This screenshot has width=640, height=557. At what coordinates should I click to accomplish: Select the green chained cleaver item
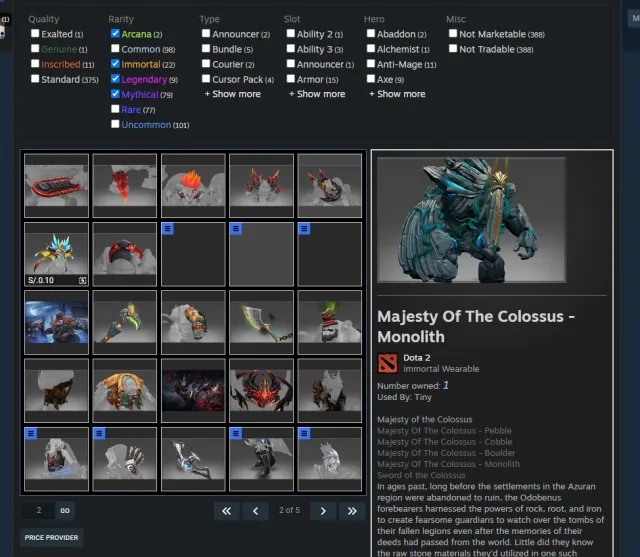(261, 322)
